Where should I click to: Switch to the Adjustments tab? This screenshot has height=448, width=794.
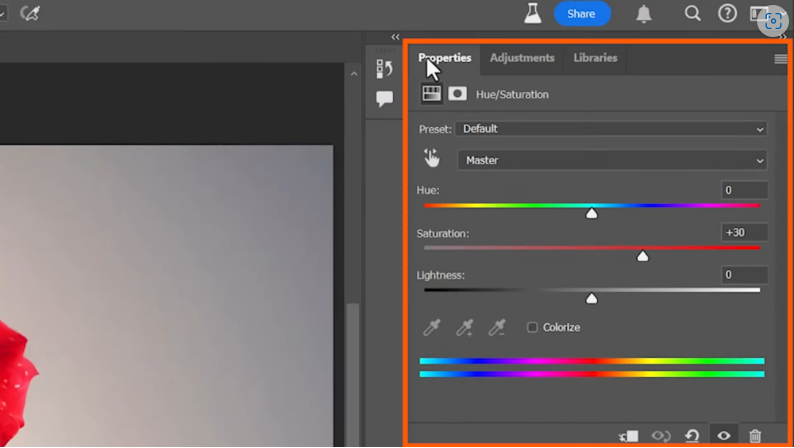coord(522,58)
